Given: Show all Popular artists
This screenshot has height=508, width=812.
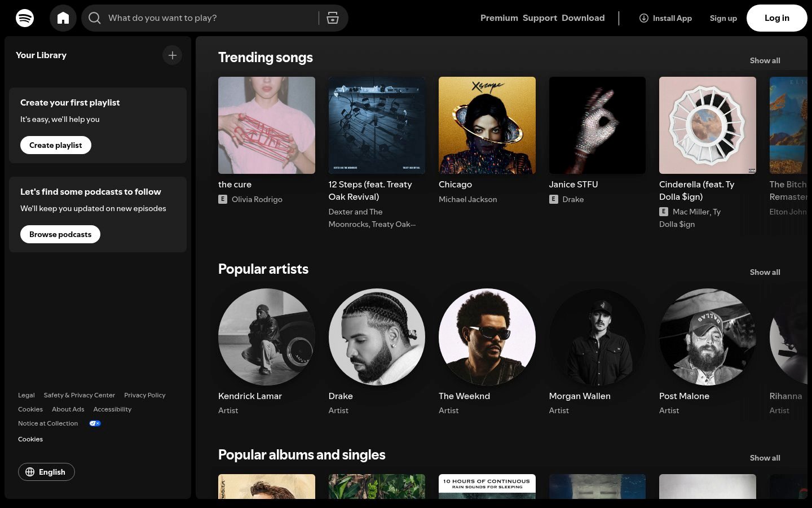Looking at the screenshot, I should click(765, 272).
